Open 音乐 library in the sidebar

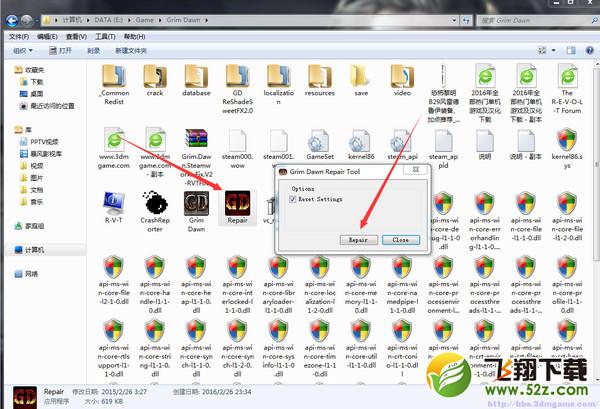[x=31, y=202]
